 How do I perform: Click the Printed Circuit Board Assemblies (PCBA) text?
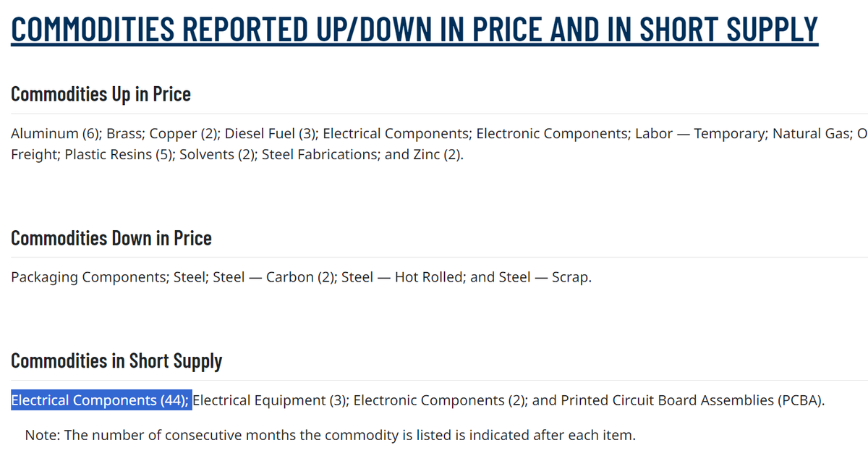coord(691,400)
